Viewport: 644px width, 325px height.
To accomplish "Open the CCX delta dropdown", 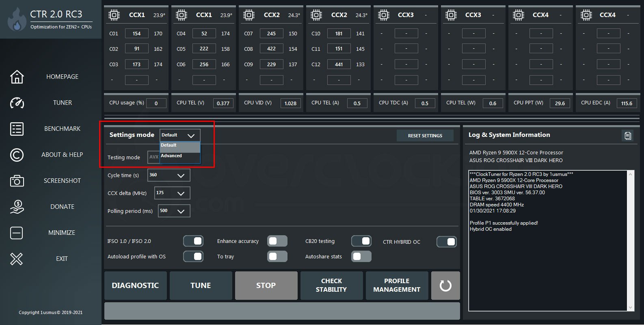I will point(172,193).
